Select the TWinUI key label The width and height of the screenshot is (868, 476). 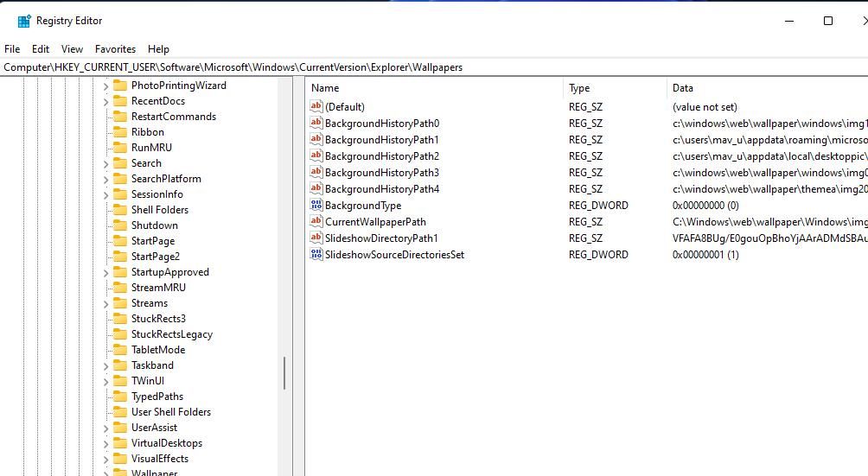point(147,380)
